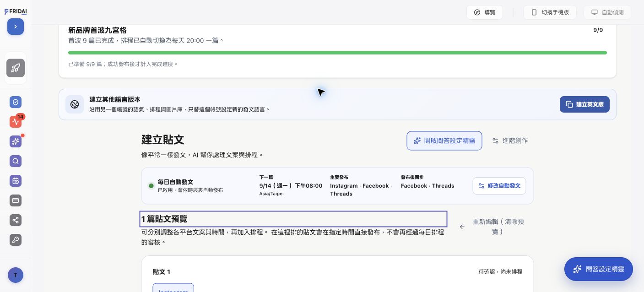Click the Asia/Taipei timezone text
Viewport: 644px width, 292px height.
click(x=271, y=194)
